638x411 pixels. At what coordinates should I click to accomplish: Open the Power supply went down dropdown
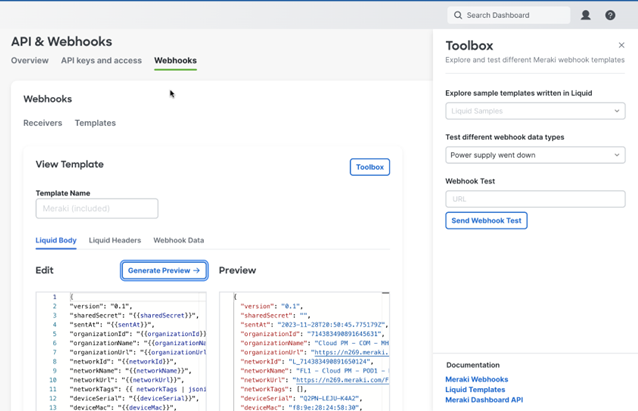[x=535, y=155]
